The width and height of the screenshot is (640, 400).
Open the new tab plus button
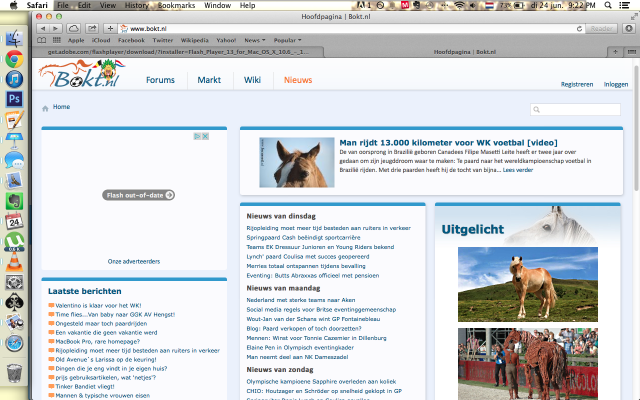click(615, 52)
